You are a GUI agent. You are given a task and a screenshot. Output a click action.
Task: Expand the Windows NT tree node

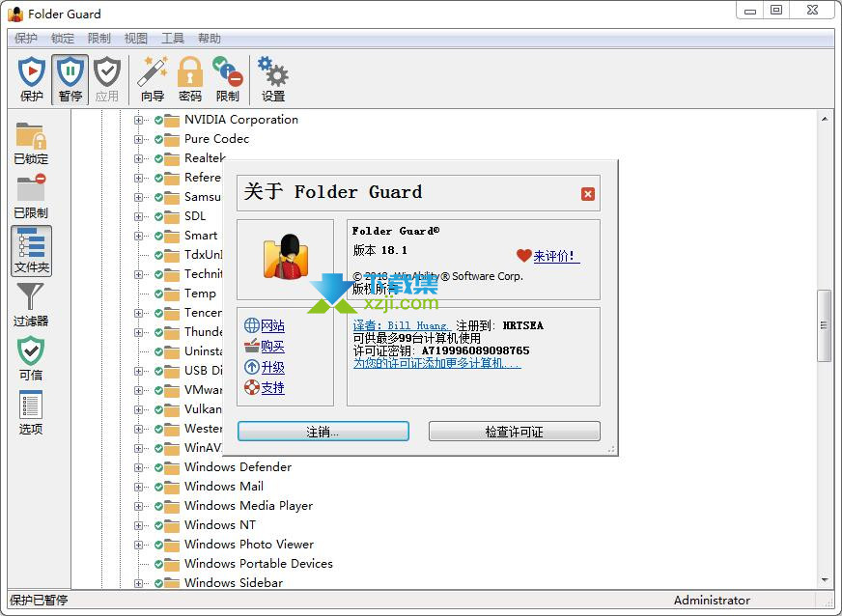pyautogui.click(x=138, y=526)
